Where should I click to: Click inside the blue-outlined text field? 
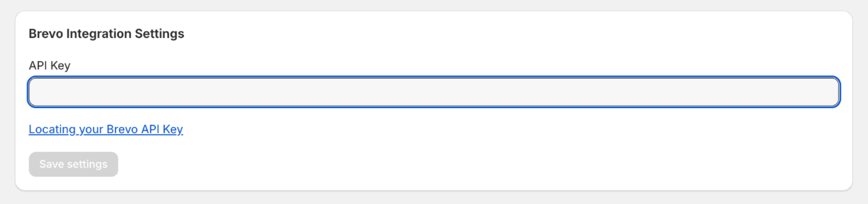434,92
